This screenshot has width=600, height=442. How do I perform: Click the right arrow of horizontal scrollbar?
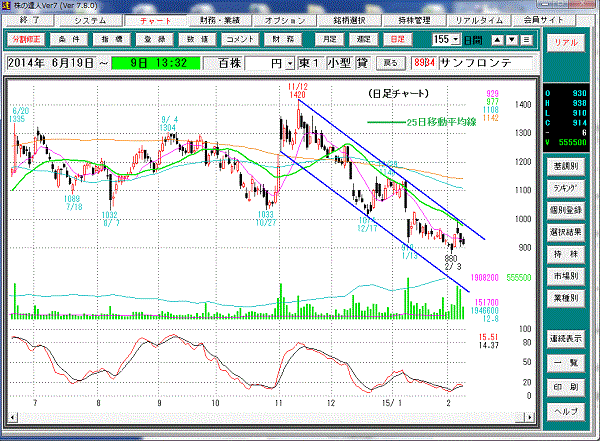(530, 417)
